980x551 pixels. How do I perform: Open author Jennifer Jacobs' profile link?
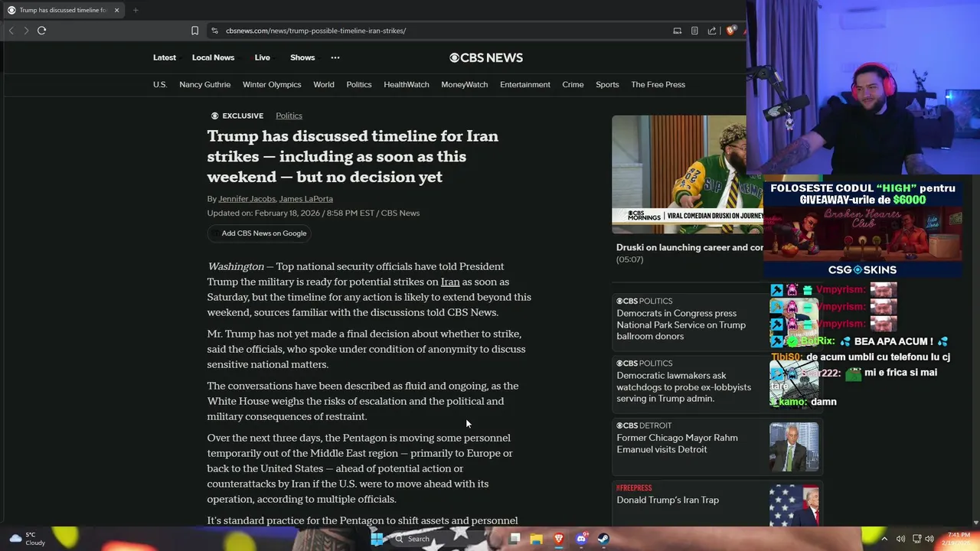tap(247, 199)
